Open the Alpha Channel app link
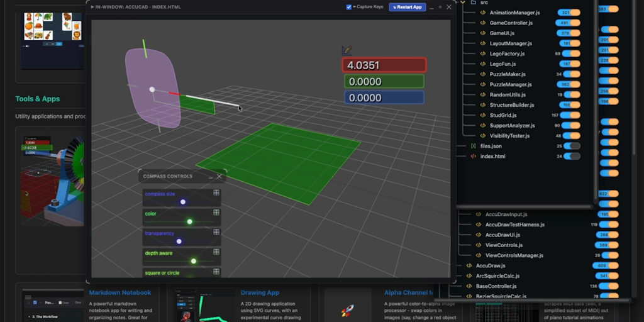 point(409,293)
